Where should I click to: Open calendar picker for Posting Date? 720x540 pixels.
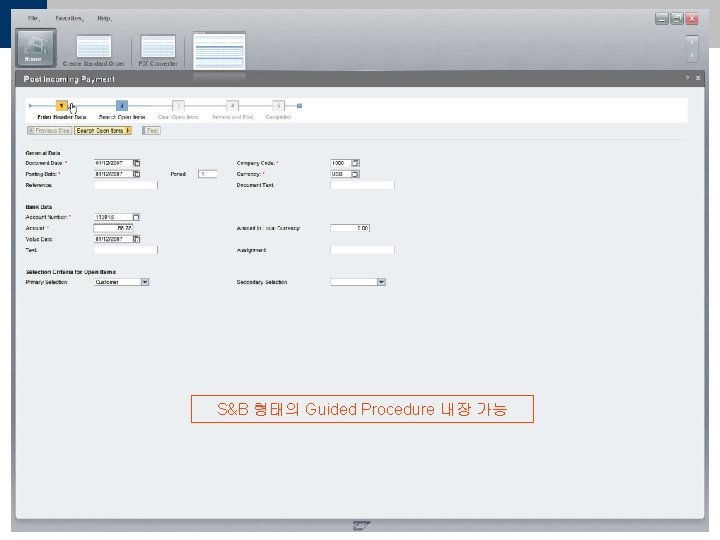pyautogui.click(x=136, y=174)
